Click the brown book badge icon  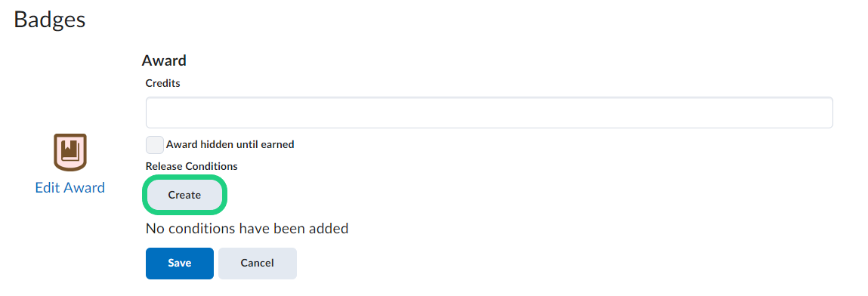point(70,152)
